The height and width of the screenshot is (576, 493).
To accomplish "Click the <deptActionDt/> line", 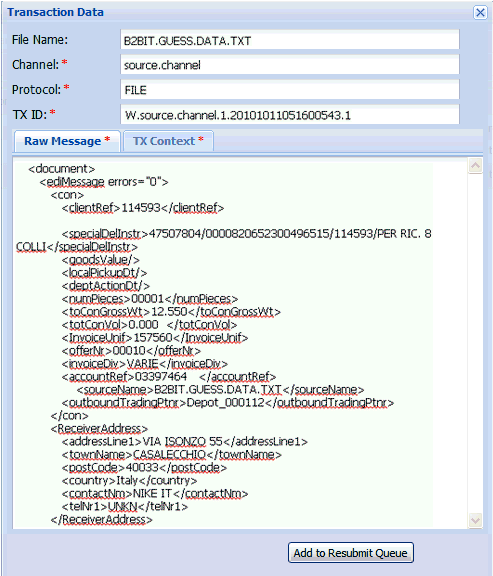I will click(106, 286).
